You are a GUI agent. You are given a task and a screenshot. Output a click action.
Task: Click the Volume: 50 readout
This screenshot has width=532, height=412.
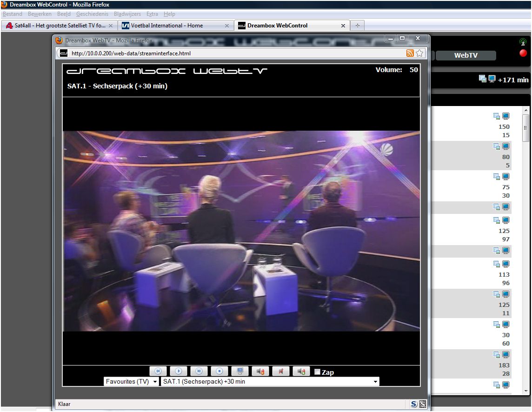(x=397, y=70)
